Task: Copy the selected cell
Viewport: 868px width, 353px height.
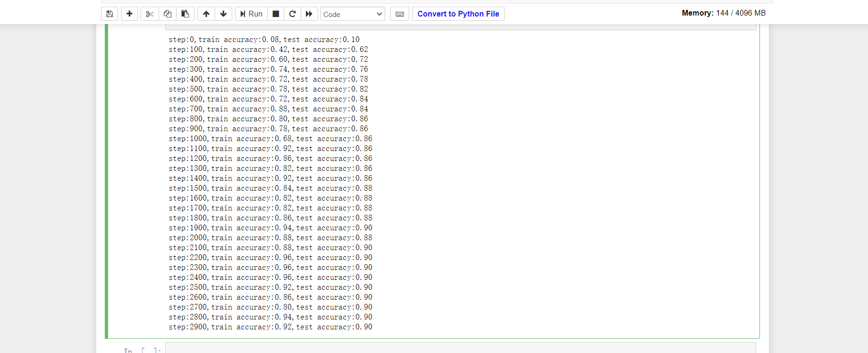Action: (168, 14)
